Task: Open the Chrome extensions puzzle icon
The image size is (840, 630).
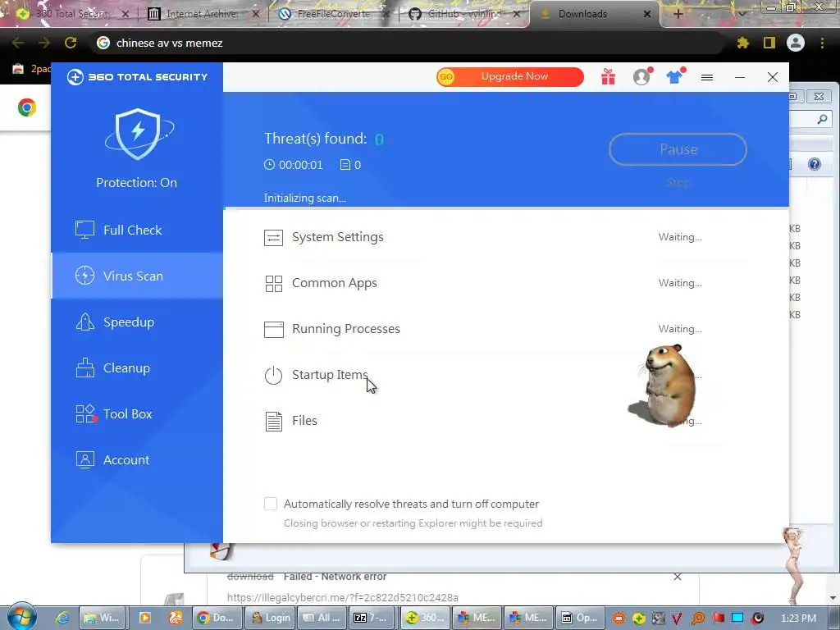Action: (742, 43)
